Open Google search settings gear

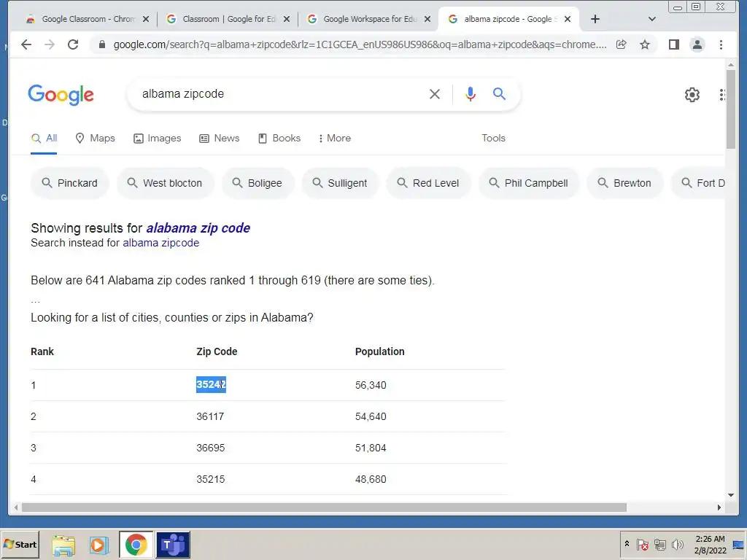tap(692, 95)
